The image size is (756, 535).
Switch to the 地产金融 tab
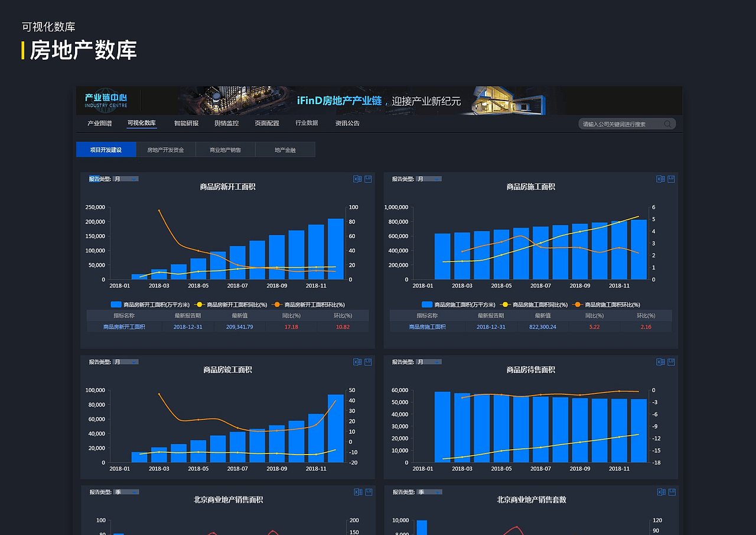pyautogui.click(x=285, y=150)
